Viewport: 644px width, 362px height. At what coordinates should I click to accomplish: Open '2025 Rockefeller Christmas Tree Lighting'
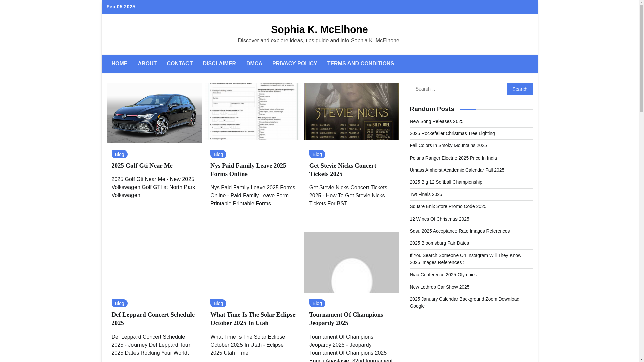(452, 133)
